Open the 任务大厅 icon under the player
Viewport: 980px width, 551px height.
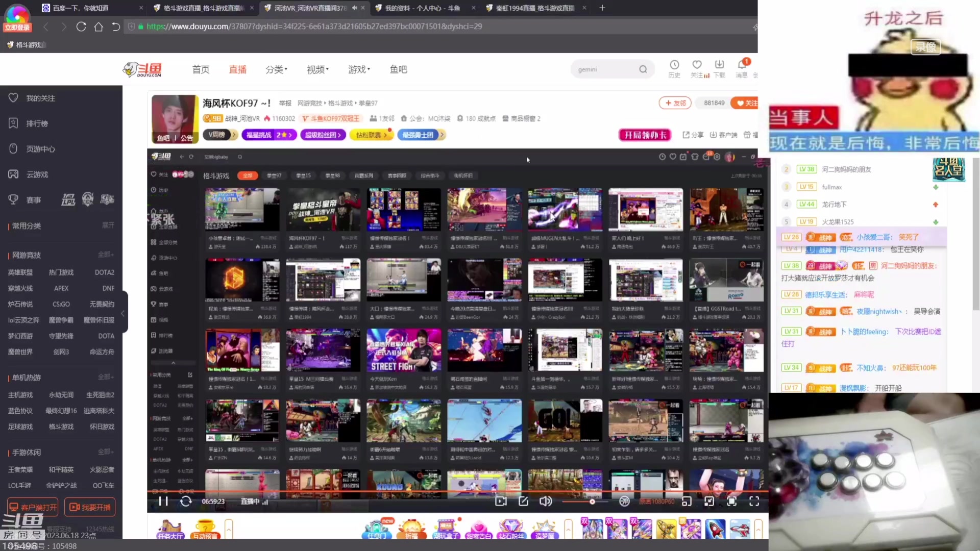(170, 529)
